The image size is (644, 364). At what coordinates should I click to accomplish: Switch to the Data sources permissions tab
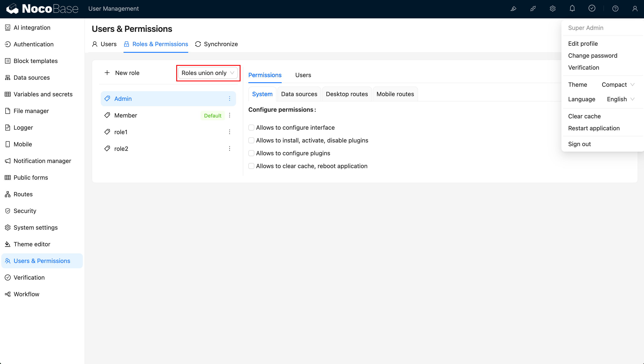click(299, 94)
